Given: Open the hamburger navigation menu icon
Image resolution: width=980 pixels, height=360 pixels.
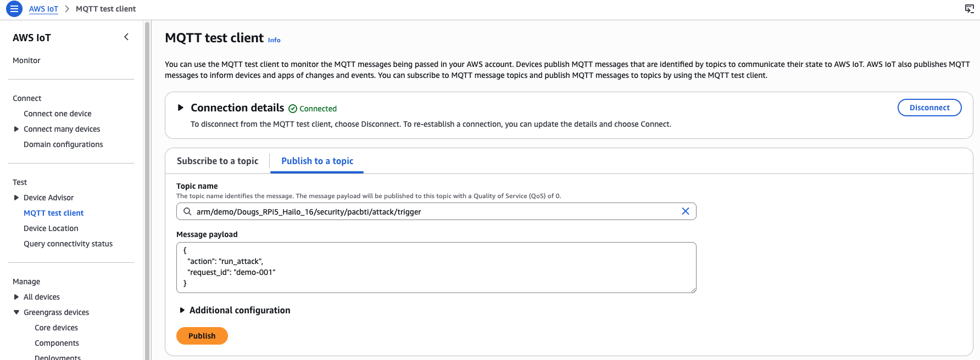Looking at the screenshot, I should [x=14, y=9].
